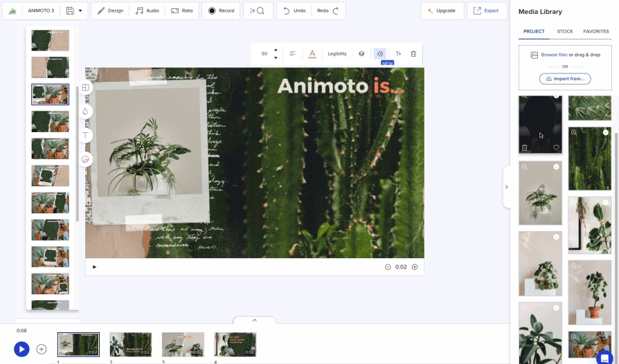This screenshot has height=364, width=619.
Task: Click the Import from... button
Action: (x=565, y=79)
